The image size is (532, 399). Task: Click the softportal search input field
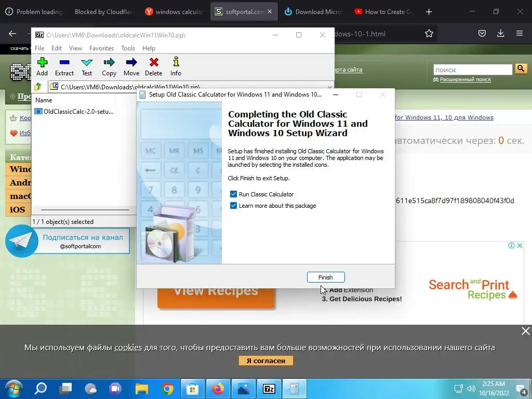(473, 70)
